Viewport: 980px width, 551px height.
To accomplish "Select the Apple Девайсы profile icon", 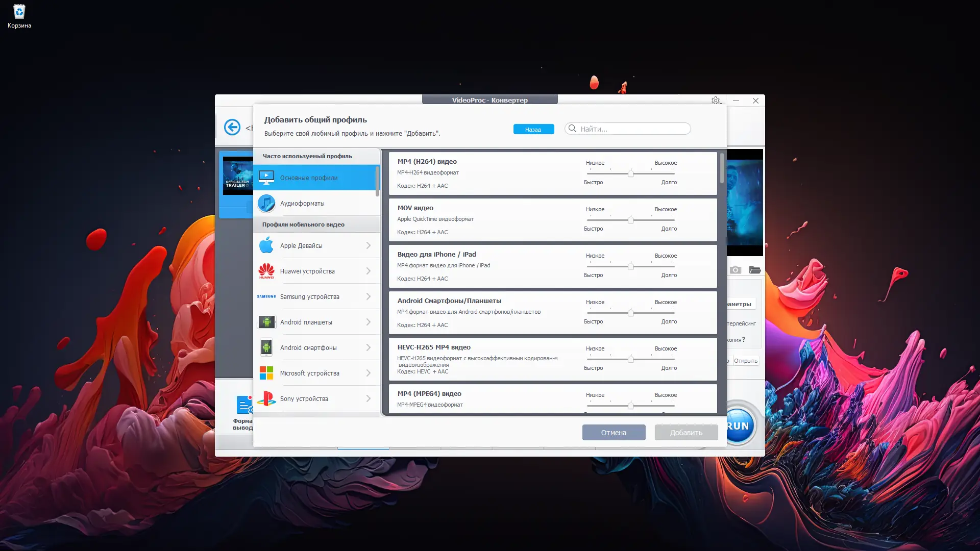I will tap(266, 245).
